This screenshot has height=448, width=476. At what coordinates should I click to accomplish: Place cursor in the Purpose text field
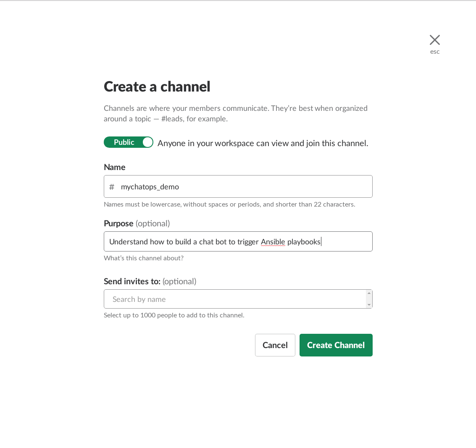point(345,242)
